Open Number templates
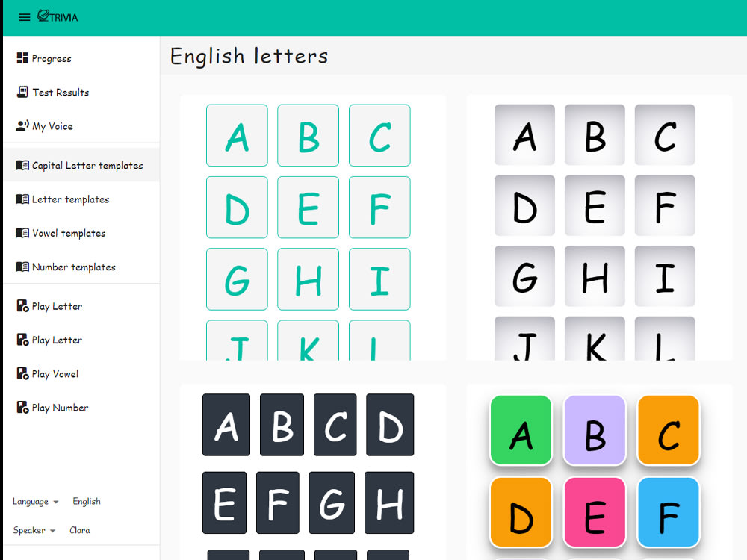The width and height of the screenshot is (747, 560). coord(81,267)
